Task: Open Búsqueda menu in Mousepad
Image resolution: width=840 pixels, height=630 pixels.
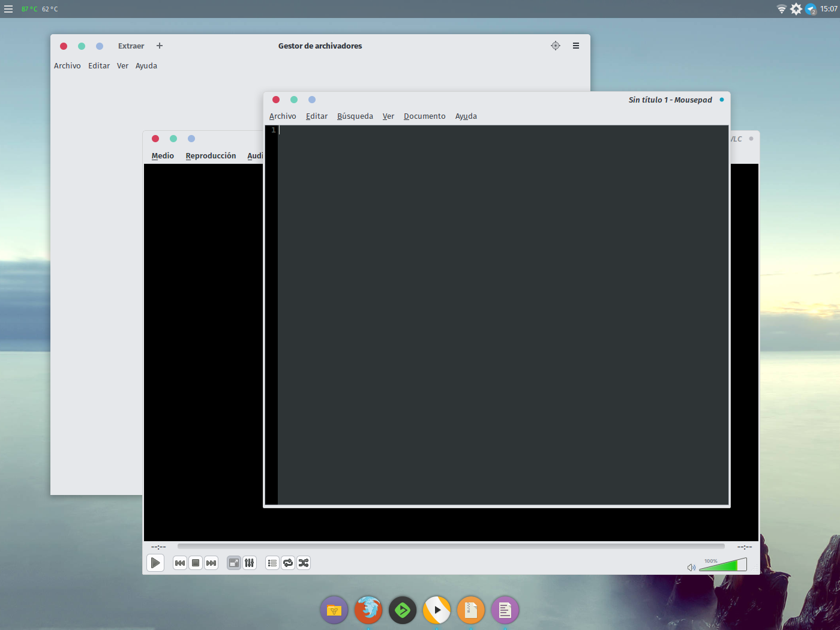Action: pyautogui.click(x=355, y=116)
